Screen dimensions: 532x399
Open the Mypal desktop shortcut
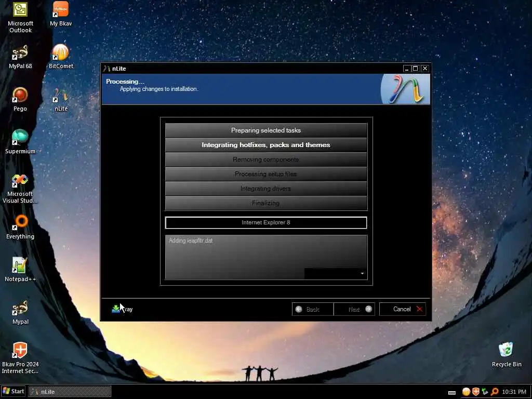20,312
